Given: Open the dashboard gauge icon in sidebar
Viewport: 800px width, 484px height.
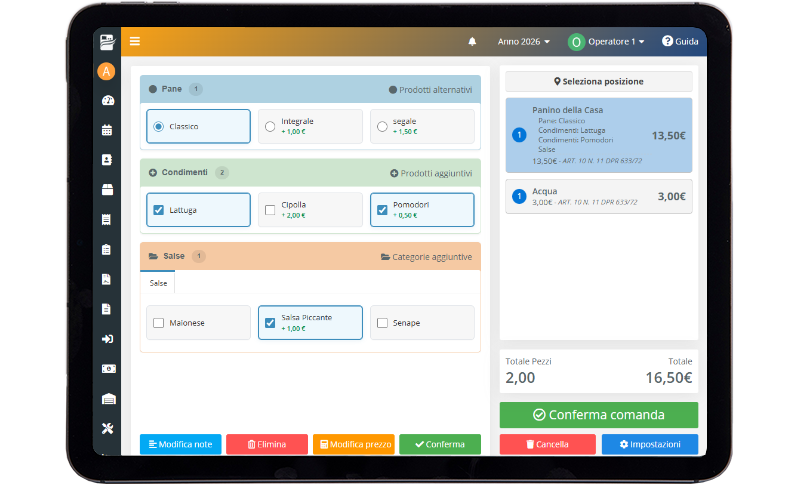Looking at the screenshot, I should [108, 100].
